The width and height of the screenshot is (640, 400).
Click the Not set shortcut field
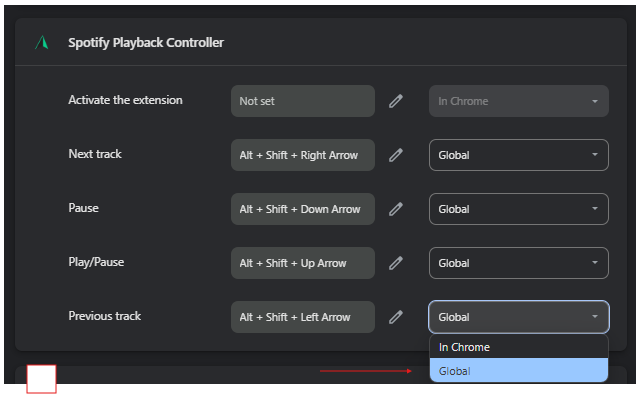pos(303,101)
